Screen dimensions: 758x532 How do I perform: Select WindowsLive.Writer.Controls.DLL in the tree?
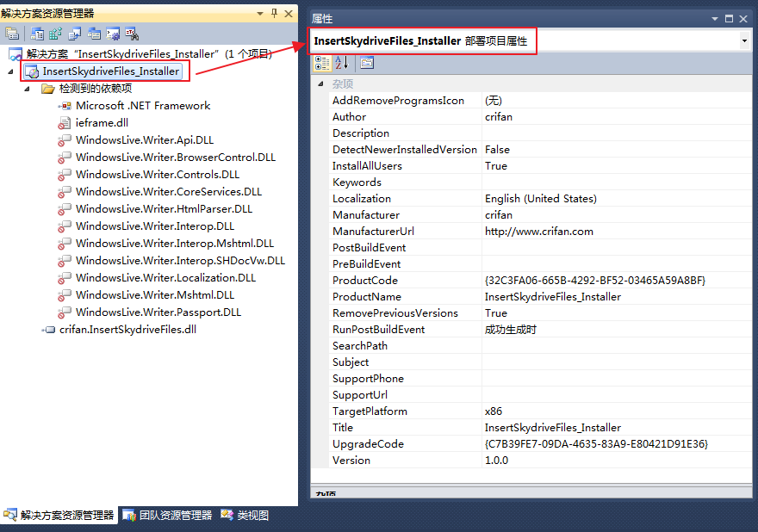pyautogui.click(x=158, y=175)
